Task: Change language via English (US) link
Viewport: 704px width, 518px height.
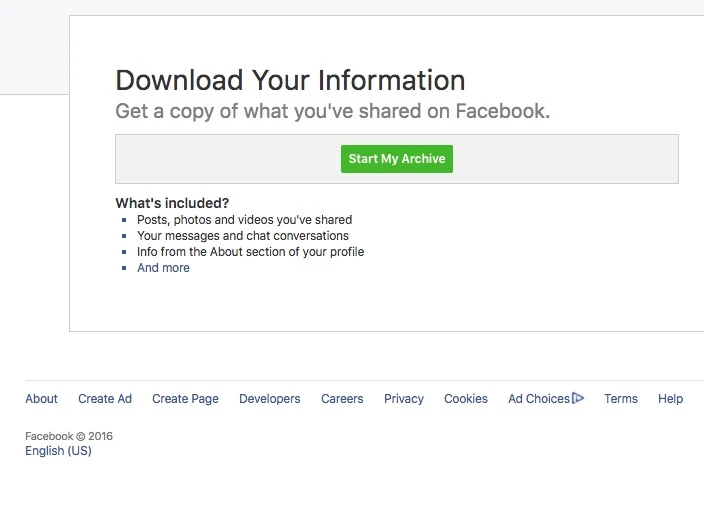Action: tap(58, 451)
